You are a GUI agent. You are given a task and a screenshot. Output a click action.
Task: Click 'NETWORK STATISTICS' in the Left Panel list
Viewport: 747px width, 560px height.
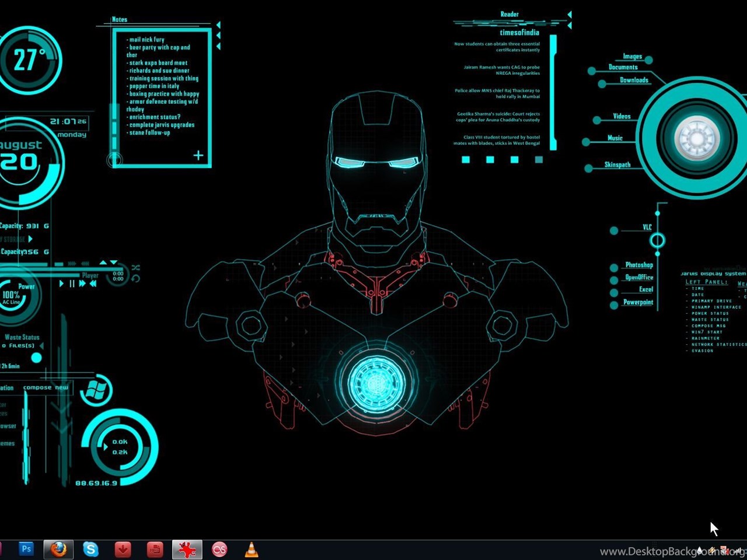pyautogui.click(x=719, y=345)
